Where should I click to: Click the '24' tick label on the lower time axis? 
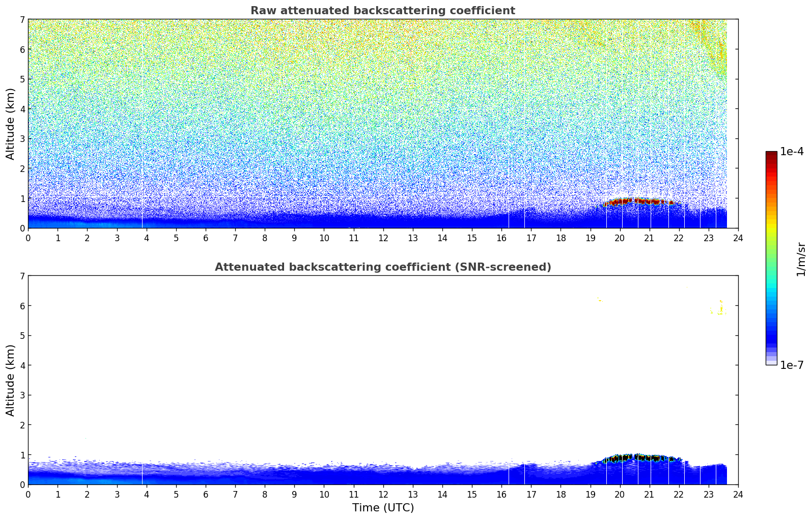[x=738, y=495]
